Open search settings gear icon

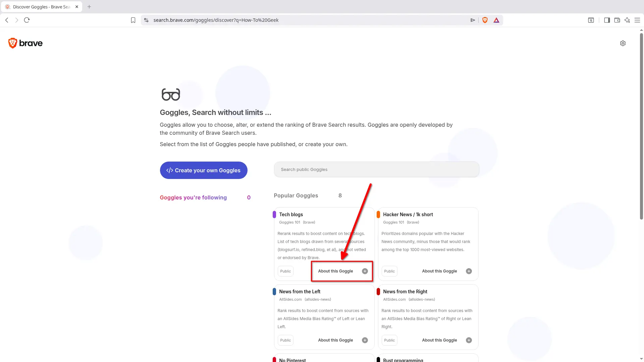[623, 43]
